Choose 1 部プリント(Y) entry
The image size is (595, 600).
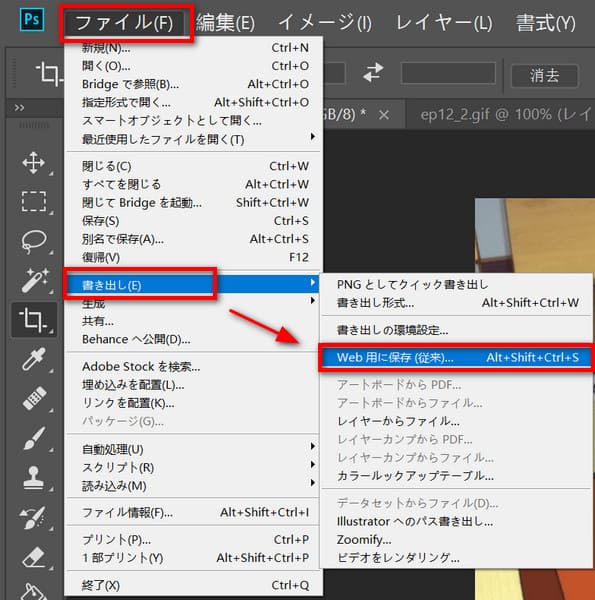pos(195,558)
